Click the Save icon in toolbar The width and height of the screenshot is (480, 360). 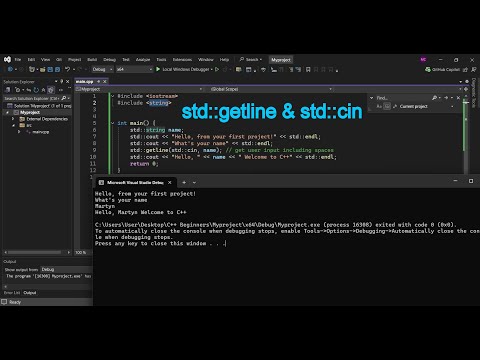pos(50,69)
